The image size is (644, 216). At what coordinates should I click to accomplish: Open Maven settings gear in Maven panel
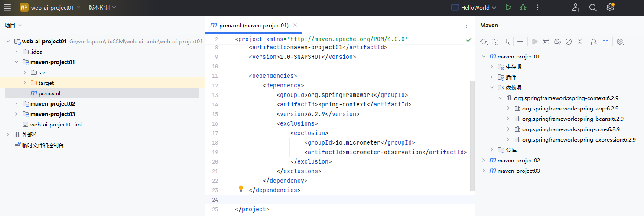(620, 42)
